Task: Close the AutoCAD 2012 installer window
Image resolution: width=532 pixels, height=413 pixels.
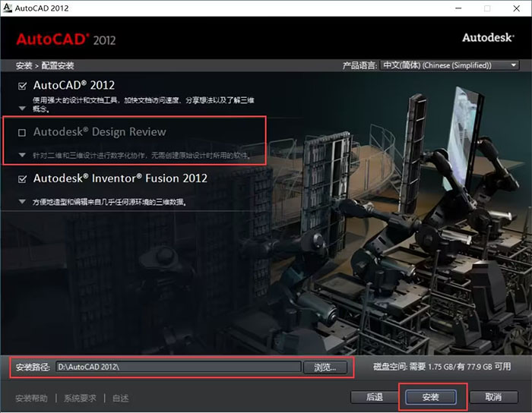Action: click(x=516, y=8)
